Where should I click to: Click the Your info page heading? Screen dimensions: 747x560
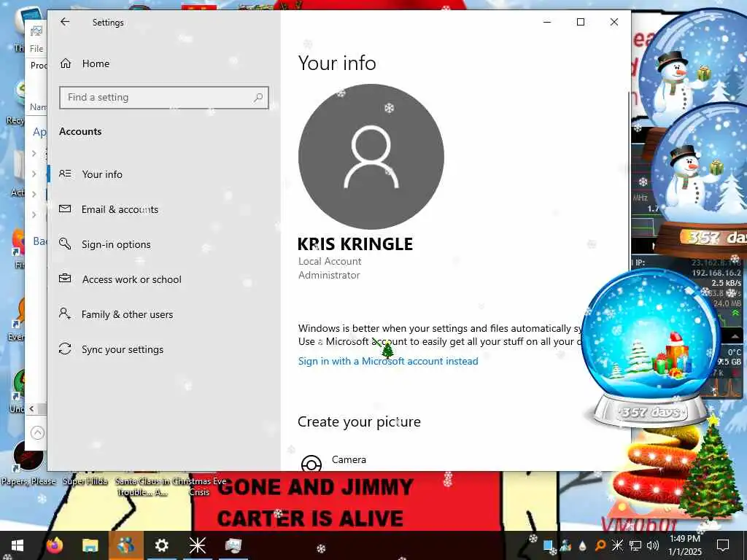pyautogui.click(x=337, y=63)
